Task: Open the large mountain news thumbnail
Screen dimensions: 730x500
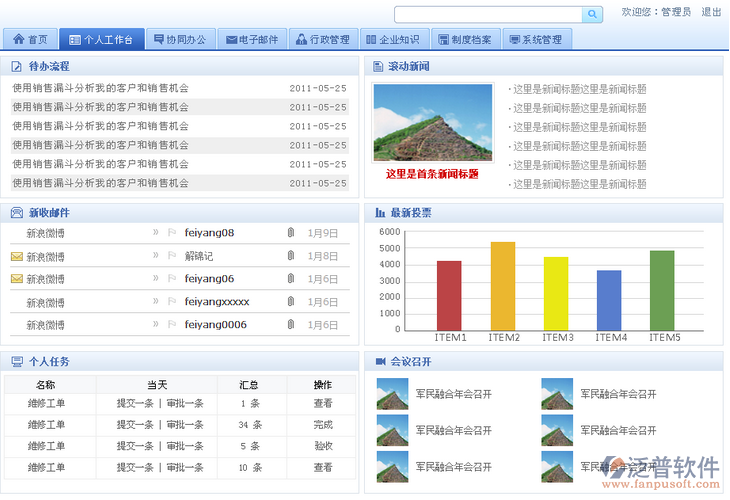Action: pyautogui.click(x=432, y=122)
